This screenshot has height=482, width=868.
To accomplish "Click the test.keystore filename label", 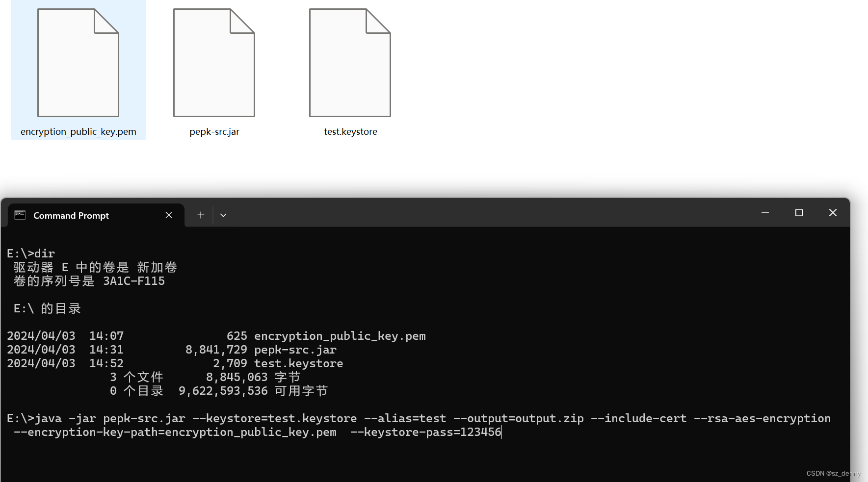I will click(x=350, y=131).
